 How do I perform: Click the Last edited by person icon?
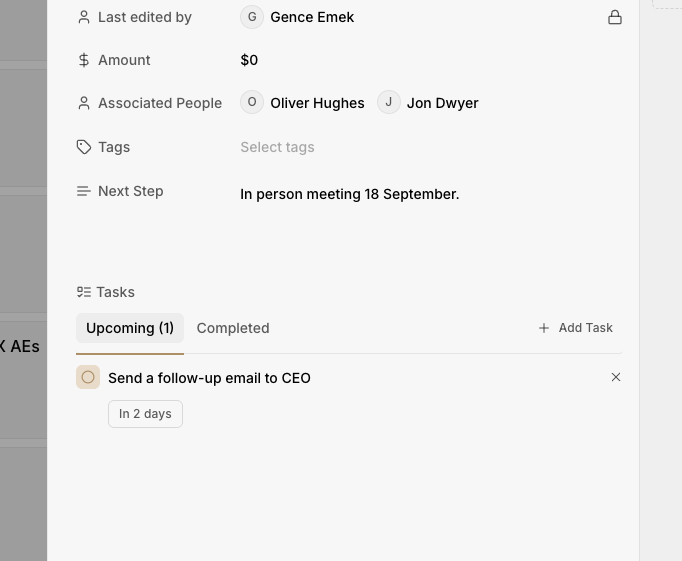(84, 17)
